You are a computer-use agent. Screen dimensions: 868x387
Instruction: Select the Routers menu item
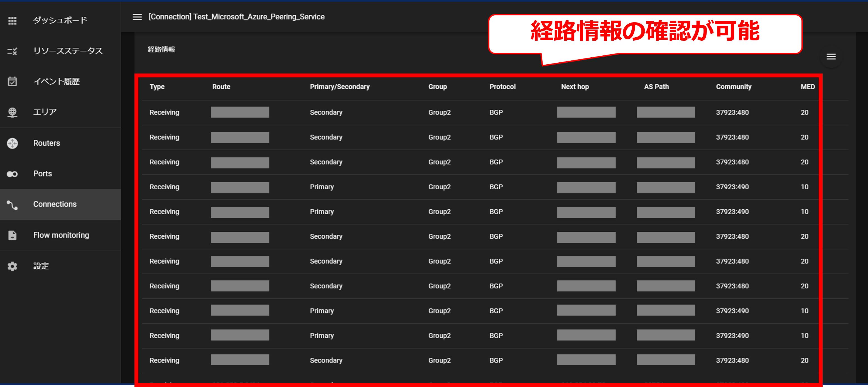click(x=46, y=143)
